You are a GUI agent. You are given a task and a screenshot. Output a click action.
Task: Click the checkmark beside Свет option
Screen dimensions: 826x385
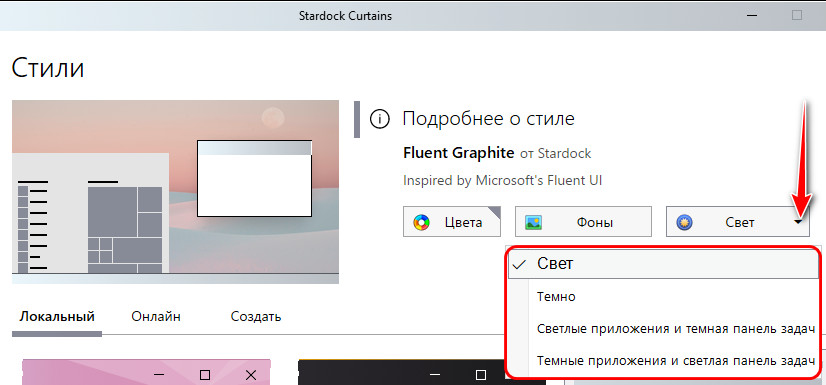pyautogui.click(x=519, y=264)
